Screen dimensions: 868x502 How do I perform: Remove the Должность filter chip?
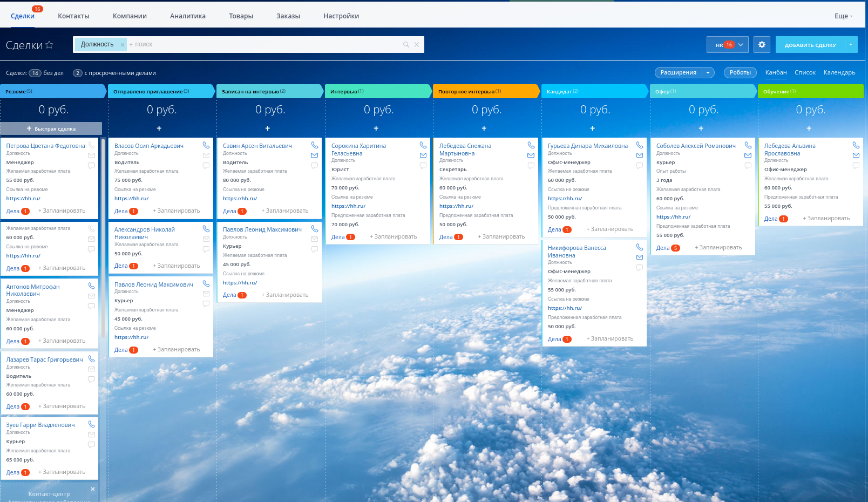coord(123,45)
